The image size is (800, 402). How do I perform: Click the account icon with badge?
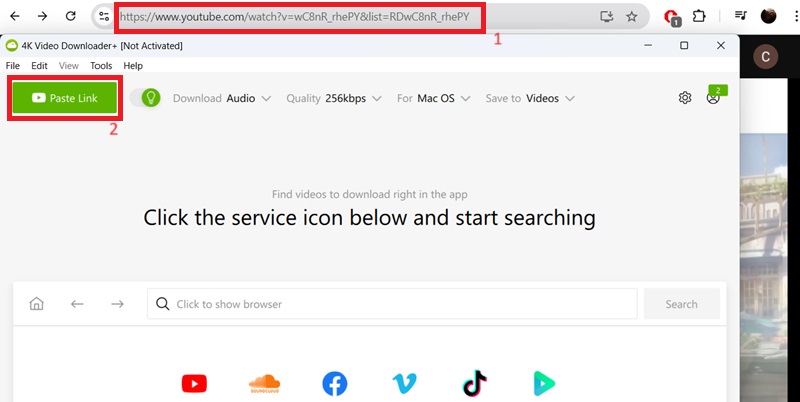714,97
